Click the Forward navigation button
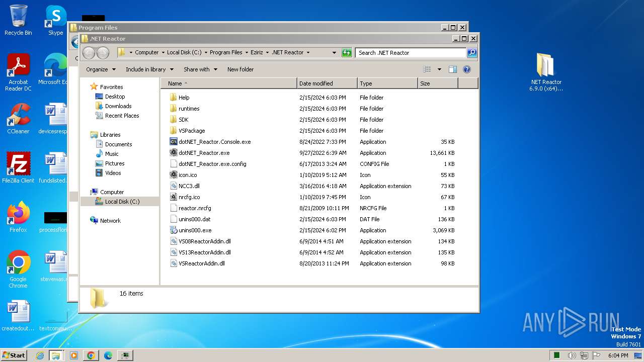 tap(103, 53)
